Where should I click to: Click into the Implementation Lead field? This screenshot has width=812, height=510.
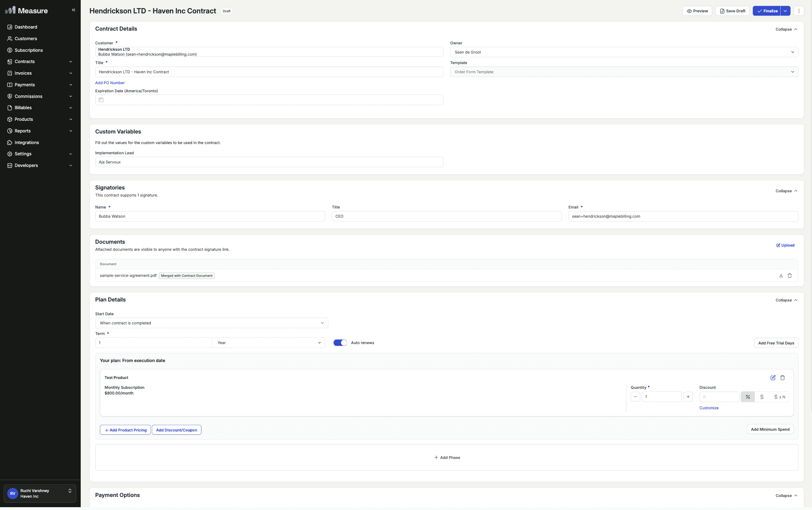point(269,162)
